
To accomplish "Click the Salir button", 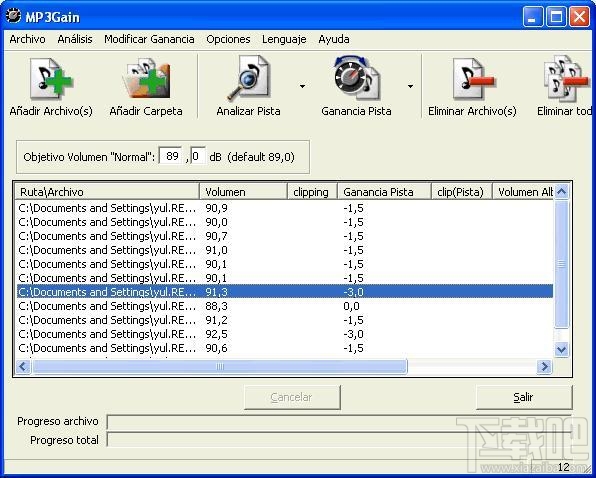I will point(524,397).
